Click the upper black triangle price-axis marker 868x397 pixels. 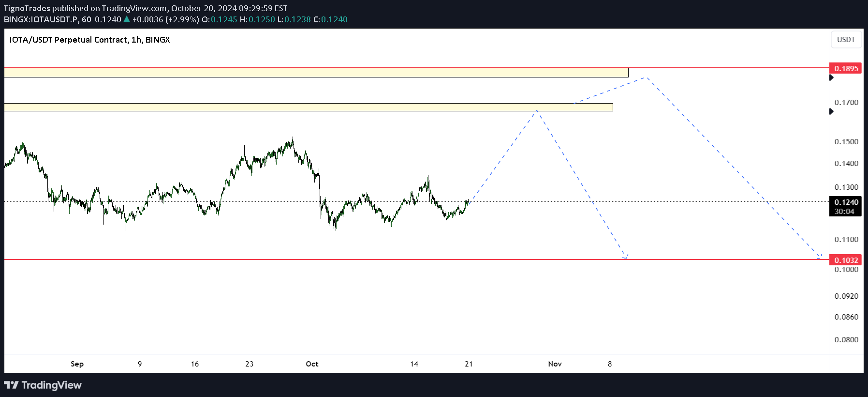(x=831, y=77)
